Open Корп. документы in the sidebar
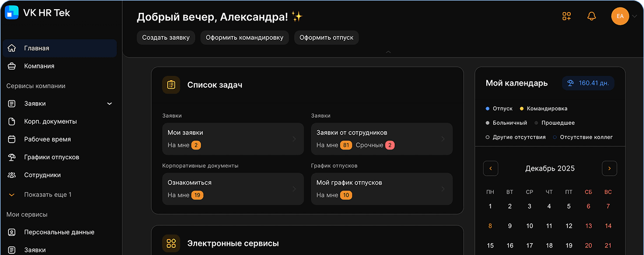Viewport: 644px width, 255px height. (x=60, y=122)
